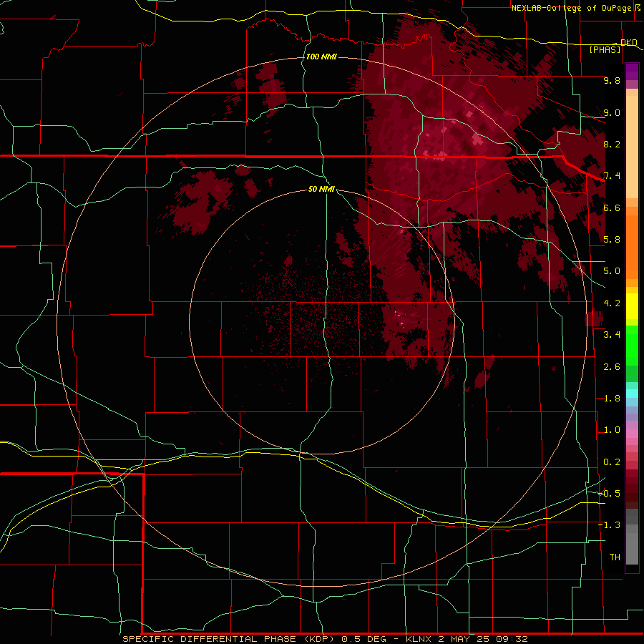Viewport: 644px width, 644px height.
Task: Click the 2.6 scale value
Action: click(612, 367)
